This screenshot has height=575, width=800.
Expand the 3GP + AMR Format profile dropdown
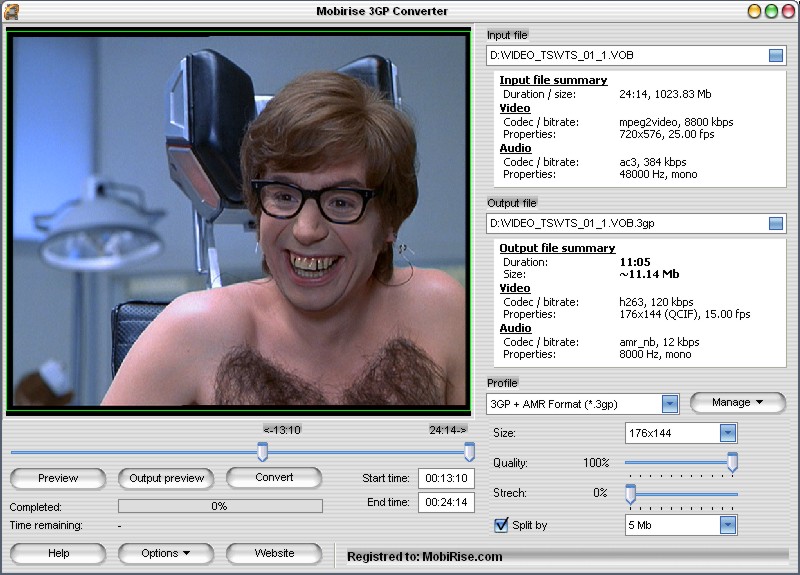pos(670,404)
